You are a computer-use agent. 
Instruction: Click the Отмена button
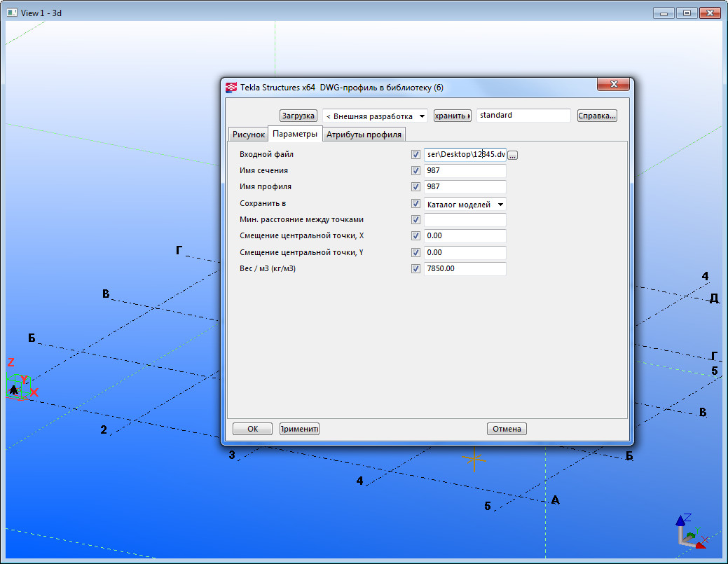click(507, 429)
